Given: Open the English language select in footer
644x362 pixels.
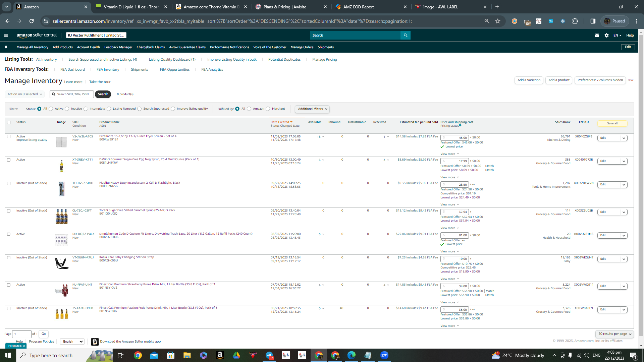Looking at the screenshot, I should pyautogui.click(x=72, y=342).
